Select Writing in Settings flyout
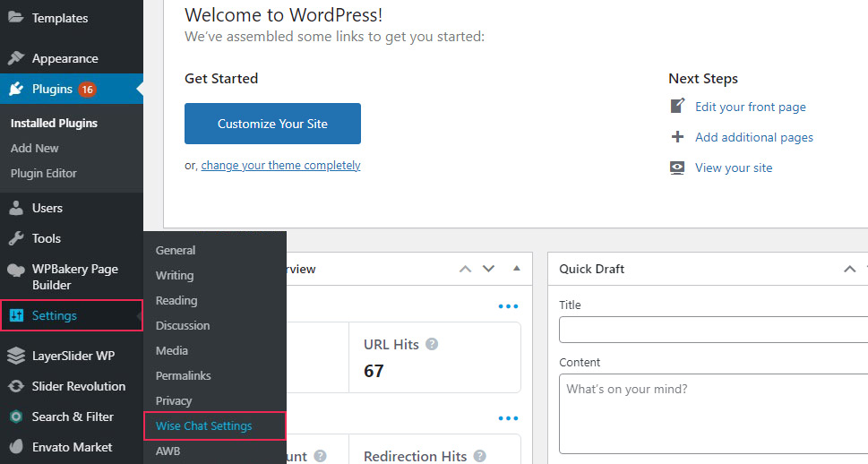Image resolution: width=868 pixels, height=464 pixels. click(x=175, y=275)
